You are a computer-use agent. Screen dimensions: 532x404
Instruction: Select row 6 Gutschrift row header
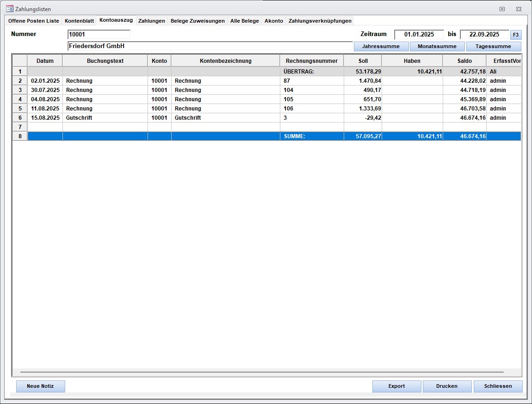coord(20,118)
